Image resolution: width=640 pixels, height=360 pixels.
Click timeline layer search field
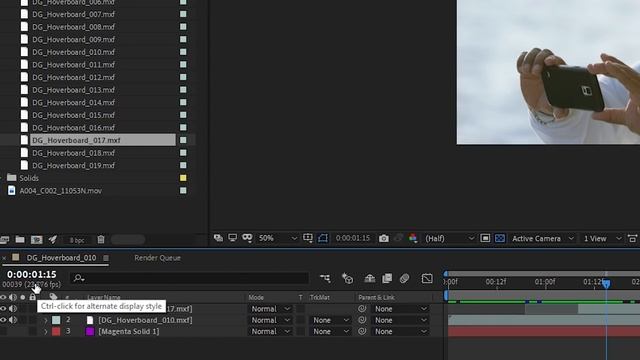click(x=189, y=278)
